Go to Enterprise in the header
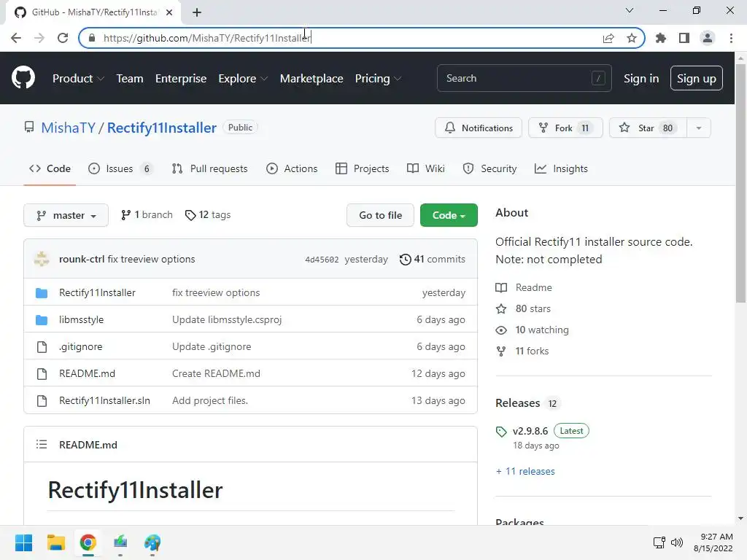Screen dimensions: 747x560 (x=181, y=79)
